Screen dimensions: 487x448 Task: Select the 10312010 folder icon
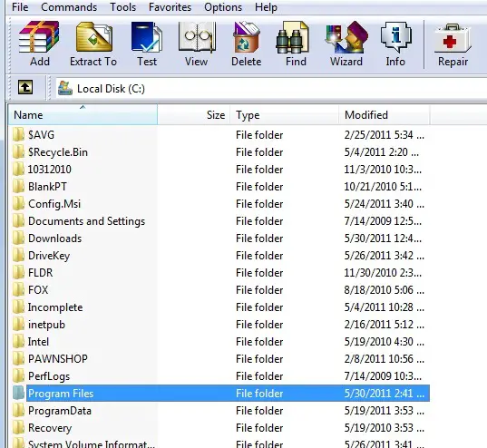(x=19, y=169)
